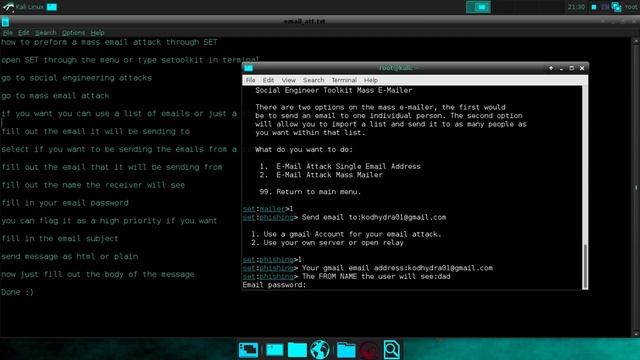Click 'how to preform a mass email attack' line

109,42
